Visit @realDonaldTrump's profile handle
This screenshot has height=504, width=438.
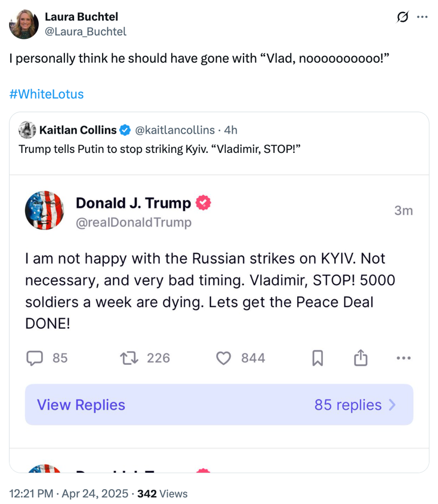(134, 223)
